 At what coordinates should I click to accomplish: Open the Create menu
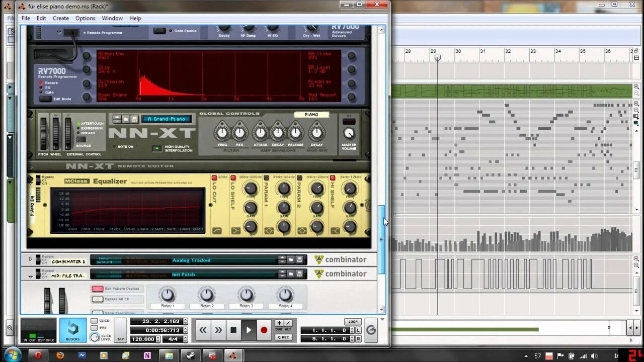pos(61,18)
